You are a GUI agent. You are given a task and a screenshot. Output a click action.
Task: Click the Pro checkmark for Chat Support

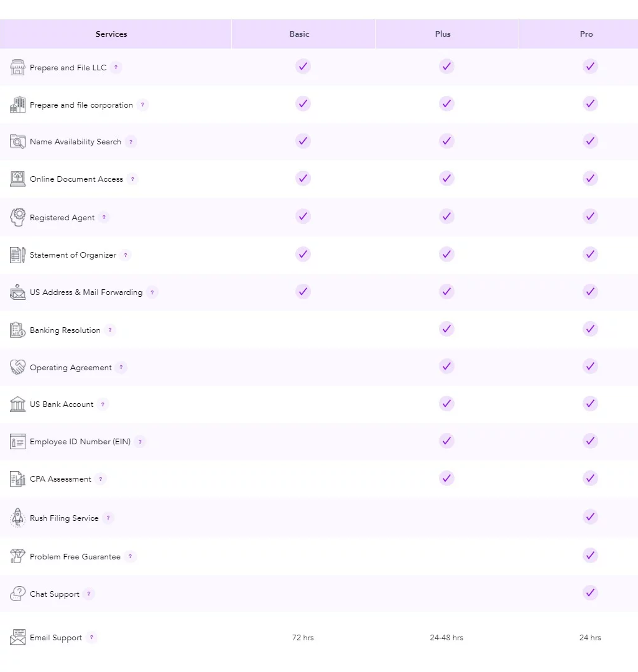pos(590,593)
